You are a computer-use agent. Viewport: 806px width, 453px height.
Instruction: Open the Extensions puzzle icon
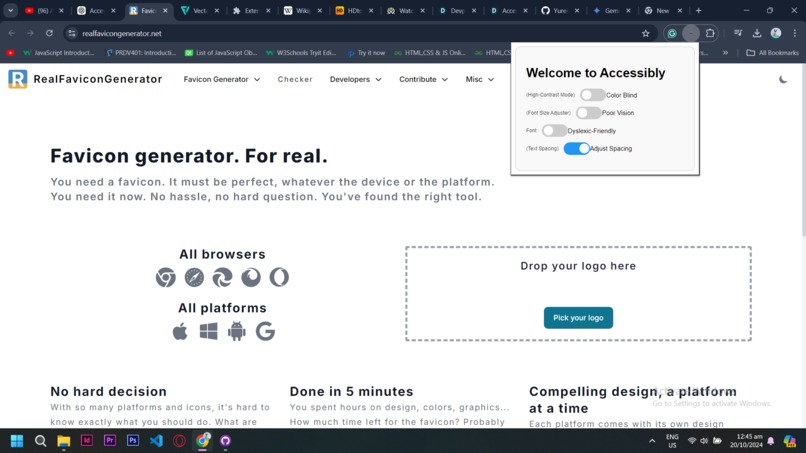tap(710, 33)
